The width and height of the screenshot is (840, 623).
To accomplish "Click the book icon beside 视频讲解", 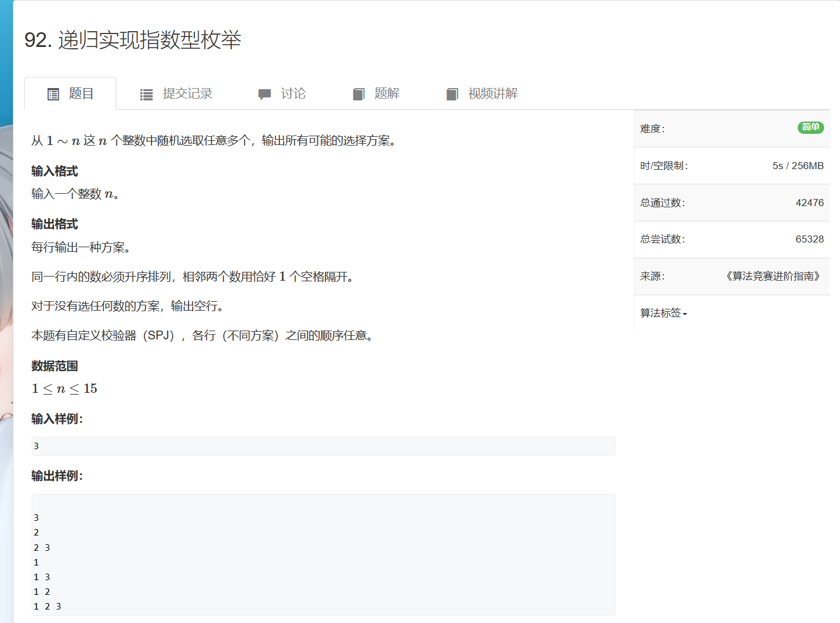I will pos(452,94).
